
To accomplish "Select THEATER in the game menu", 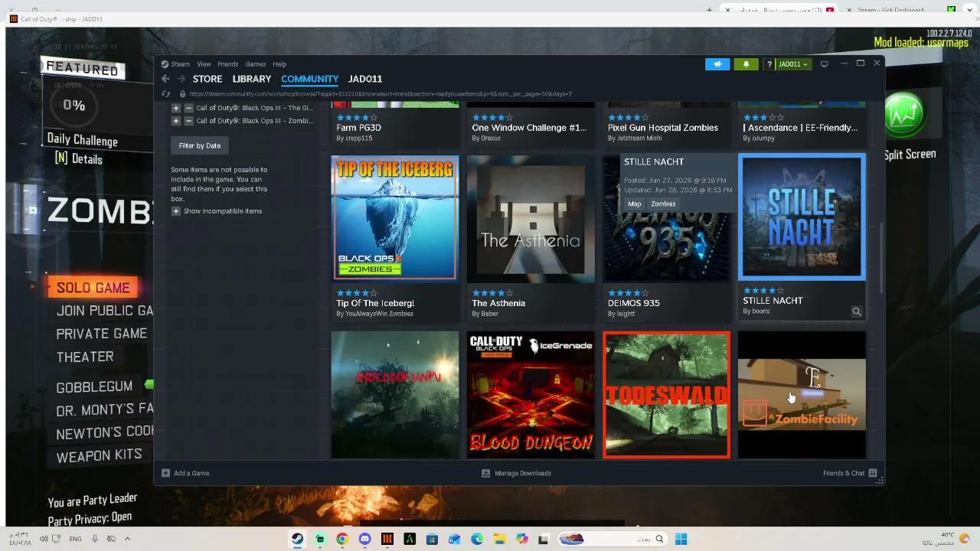I will [85, 357].
